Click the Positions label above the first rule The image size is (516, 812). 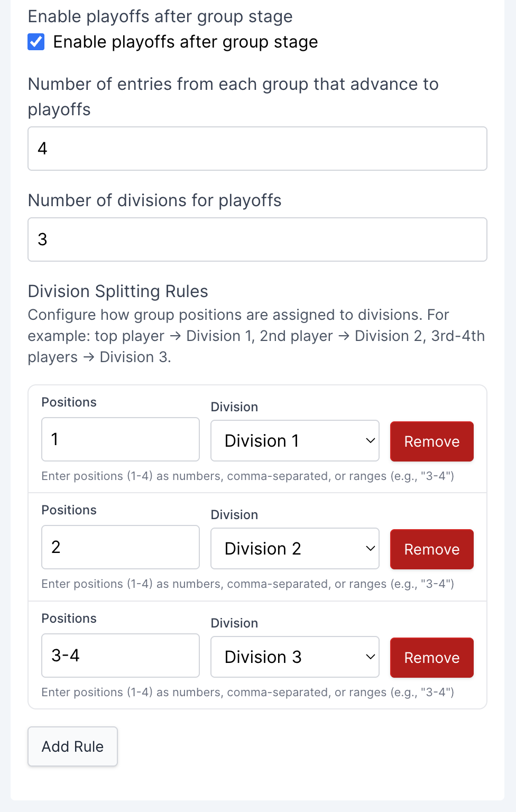tap(69, 402)
